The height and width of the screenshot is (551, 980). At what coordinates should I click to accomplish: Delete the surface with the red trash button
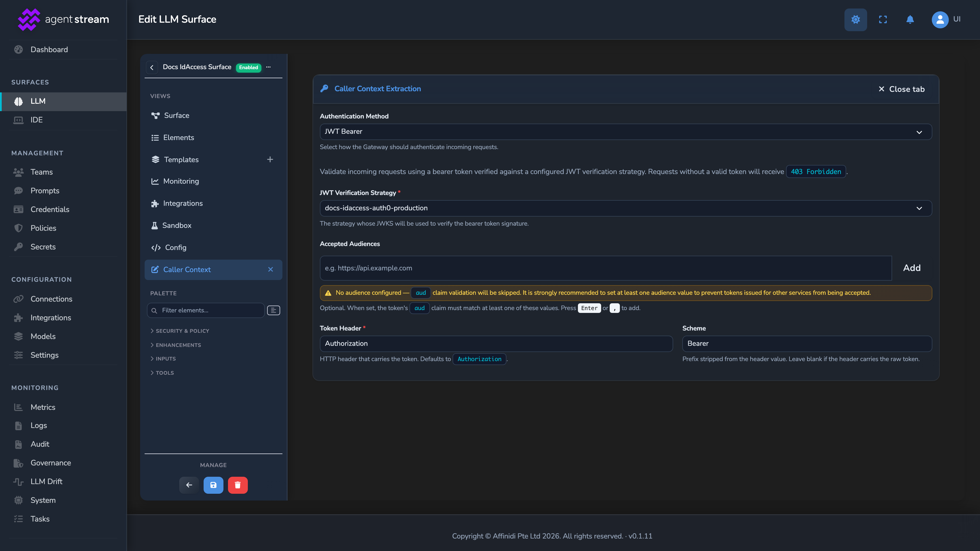pyautogui.click(x=237, y=485)
